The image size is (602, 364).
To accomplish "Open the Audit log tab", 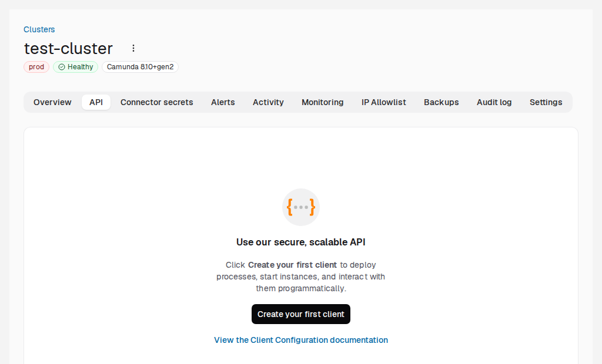I will [494, 102].
